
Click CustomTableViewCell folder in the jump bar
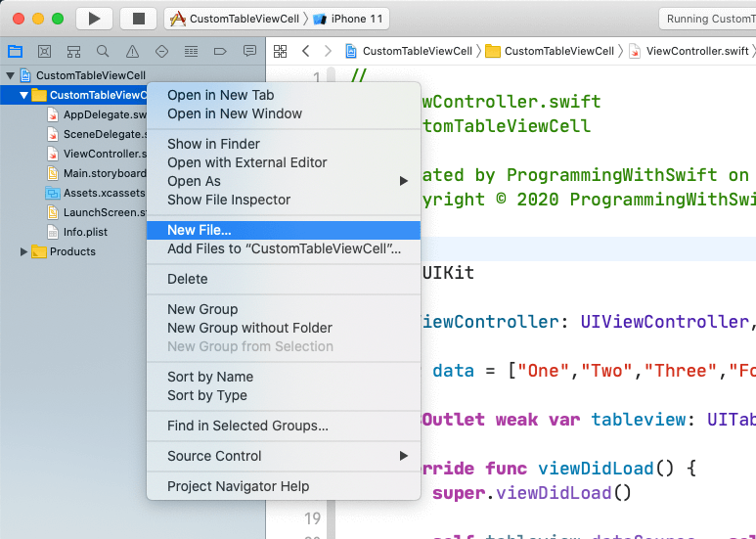tap(550, 51)
